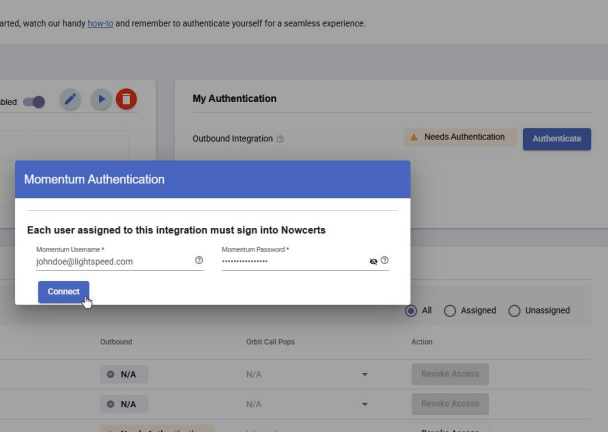Click the Needs Authentication status badge
The image size is (608, 432).
(x=460, y=137)
